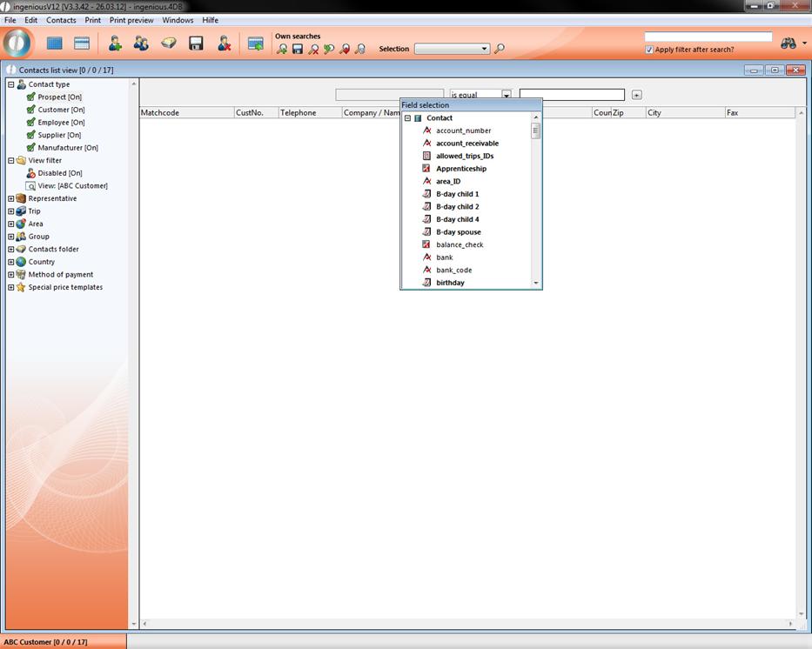Click the search value input field

pos(572,95)
